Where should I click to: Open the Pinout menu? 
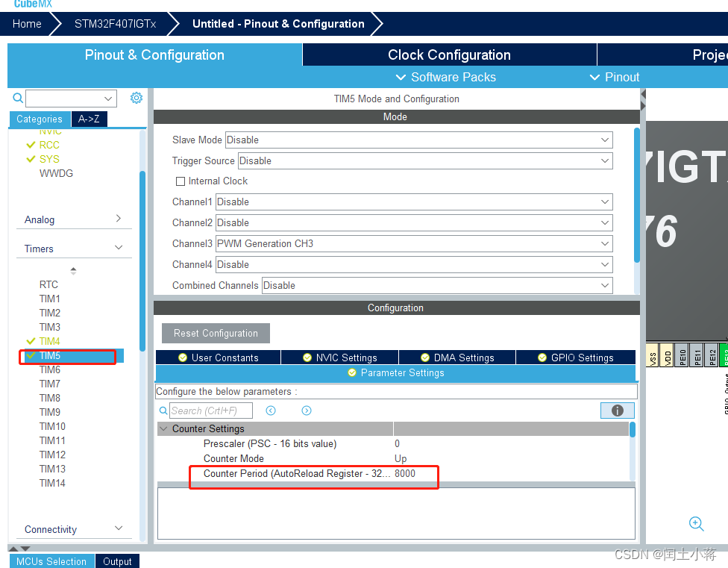(x=615, y=77)
